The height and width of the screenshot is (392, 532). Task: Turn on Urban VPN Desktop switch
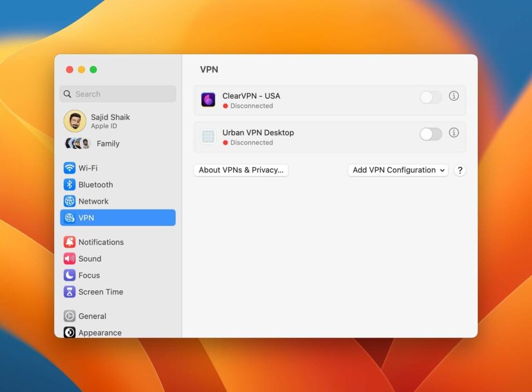pyautogui.click(x=431, y=134)
